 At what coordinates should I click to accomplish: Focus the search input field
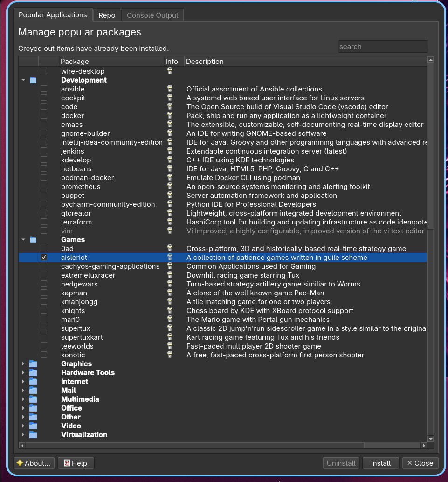click(383, 46)
